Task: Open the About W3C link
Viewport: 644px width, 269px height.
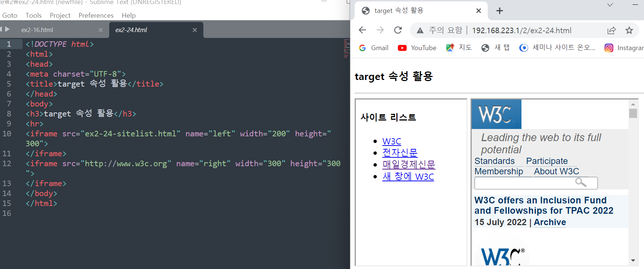Action: (557, 171)
